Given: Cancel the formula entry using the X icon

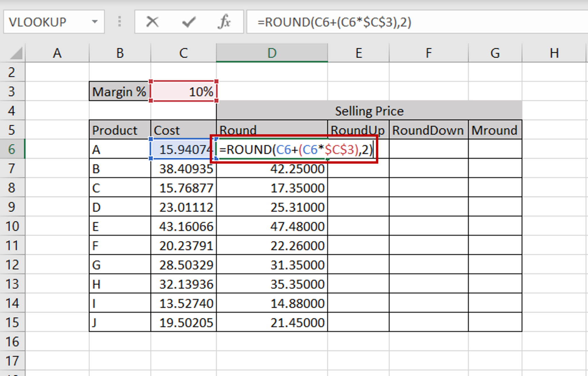Looking at the screenshot, I should [152, 22].
